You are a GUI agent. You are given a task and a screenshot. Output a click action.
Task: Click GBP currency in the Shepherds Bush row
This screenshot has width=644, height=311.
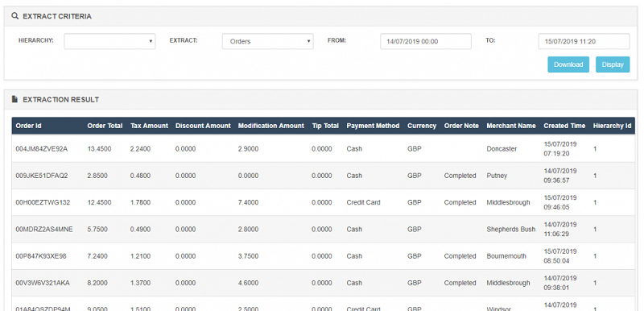(415, 230)
